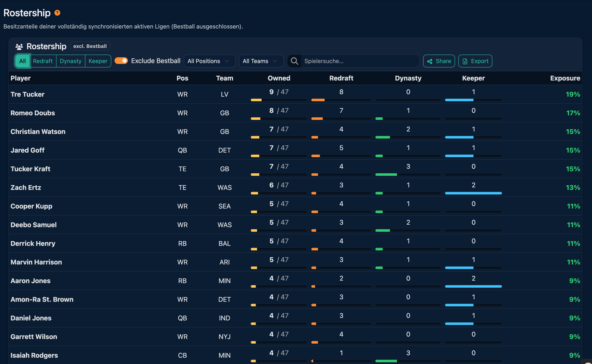This screenshot has width=592, height=364.
Task: Click the excl. Bestball badge
Action: pos(90,46)
